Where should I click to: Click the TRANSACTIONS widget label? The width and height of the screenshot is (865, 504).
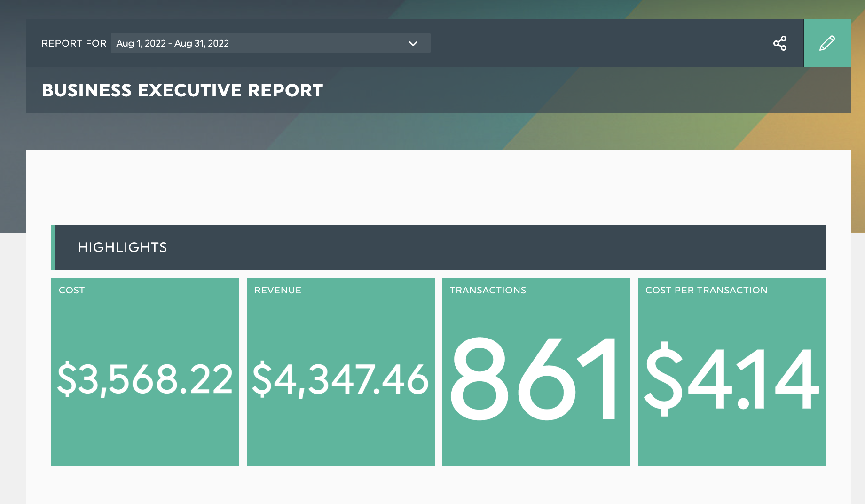pos(488,290)
